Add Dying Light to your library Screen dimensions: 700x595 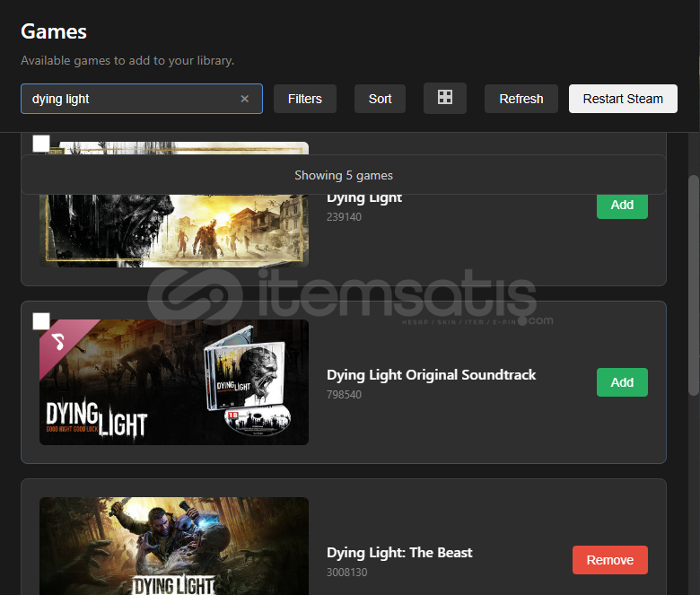click(622, 205)
